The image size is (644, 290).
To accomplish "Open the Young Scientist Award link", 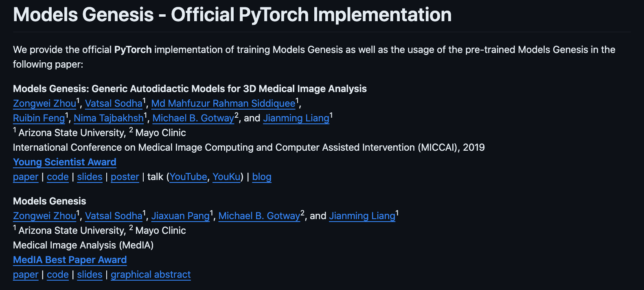I will click(65, 162).
